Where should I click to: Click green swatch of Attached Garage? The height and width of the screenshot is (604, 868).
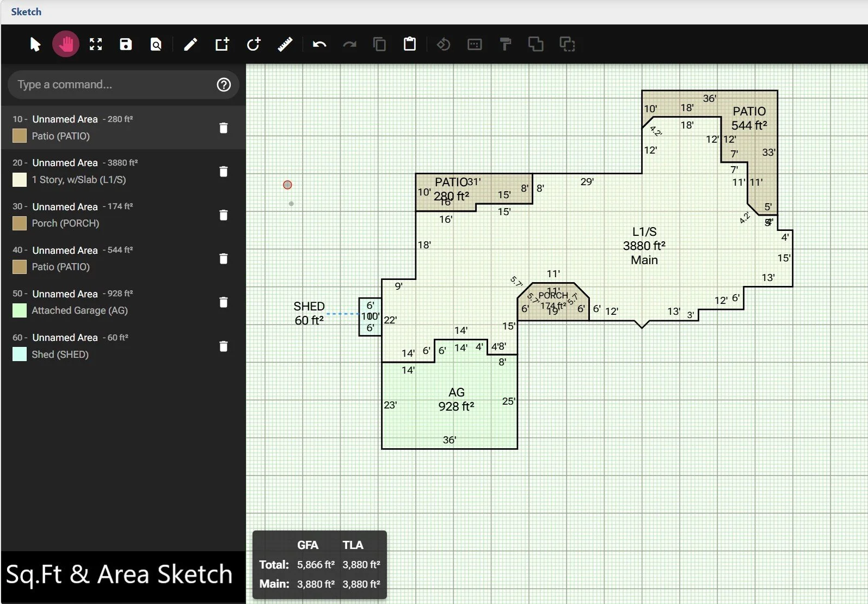[20, 310]
